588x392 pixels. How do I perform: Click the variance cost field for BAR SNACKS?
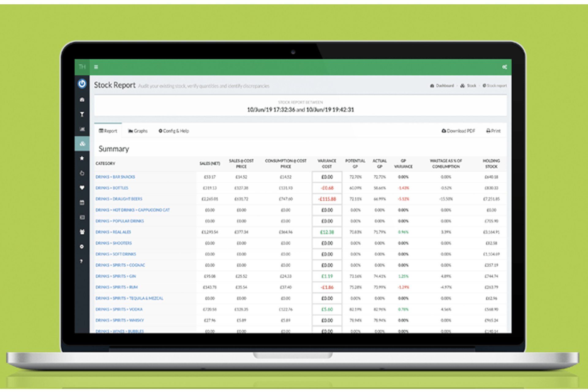[327, 177]
